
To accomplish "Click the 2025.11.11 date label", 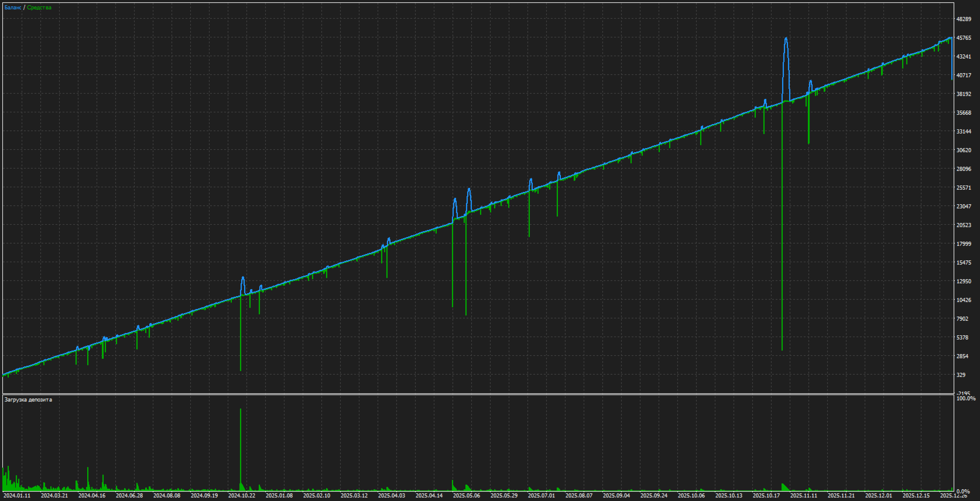I will pyautogui.click(x=803, y=496).
